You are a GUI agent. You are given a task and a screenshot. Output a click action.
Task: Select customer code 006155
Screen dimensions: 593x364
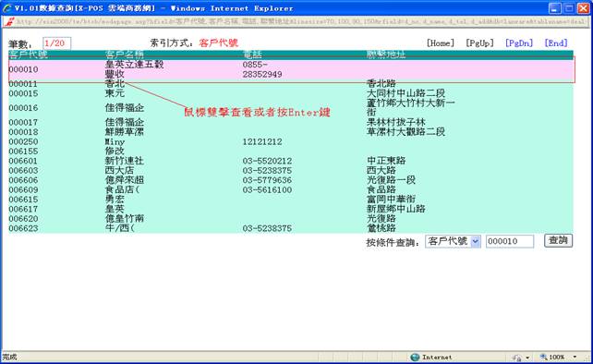pos(23,152)
